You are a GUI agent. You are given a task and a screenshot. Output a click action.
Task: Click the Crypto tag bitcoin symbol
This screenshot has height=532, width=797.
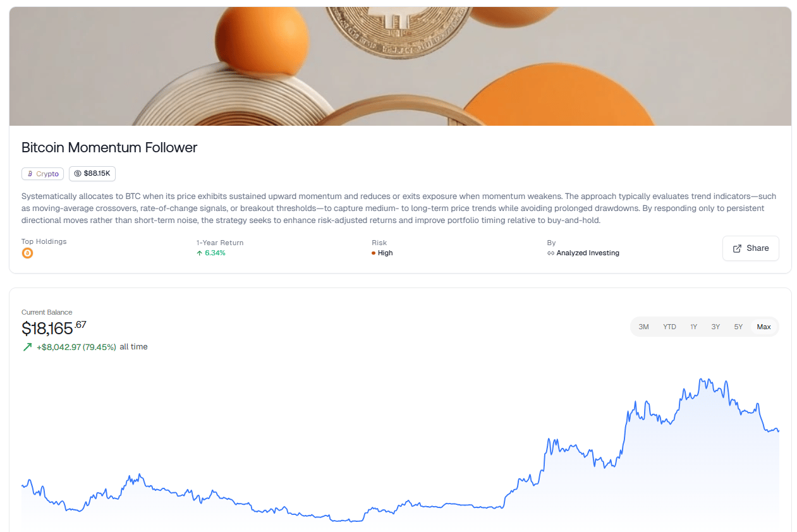pyautogui.click(x=30, y=174)
